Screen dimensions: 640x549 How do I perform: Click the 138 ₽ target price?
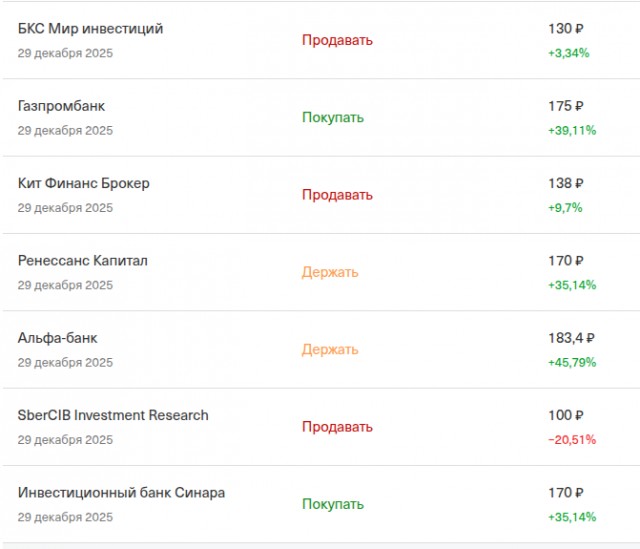[566, 183]
